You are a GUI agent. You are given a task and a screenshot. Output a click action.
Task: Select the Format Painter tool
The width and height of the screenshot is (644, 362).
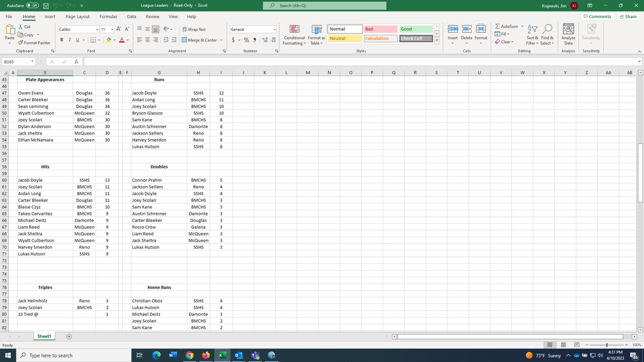(34, 42)
